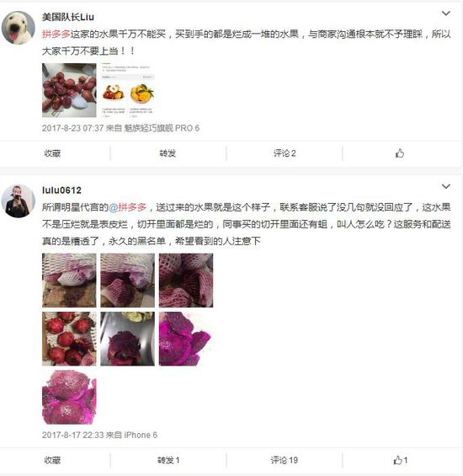463x476 pixels.
Task: Open lulu0612's profile avatar
Action: (19, 201)
